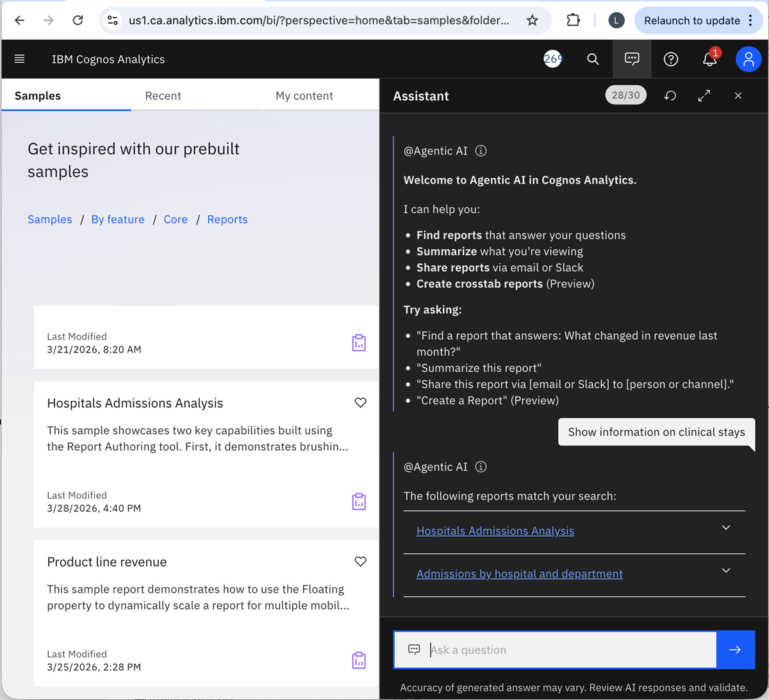
Task: Open the Help question mark icon
Action: point(671,59)
